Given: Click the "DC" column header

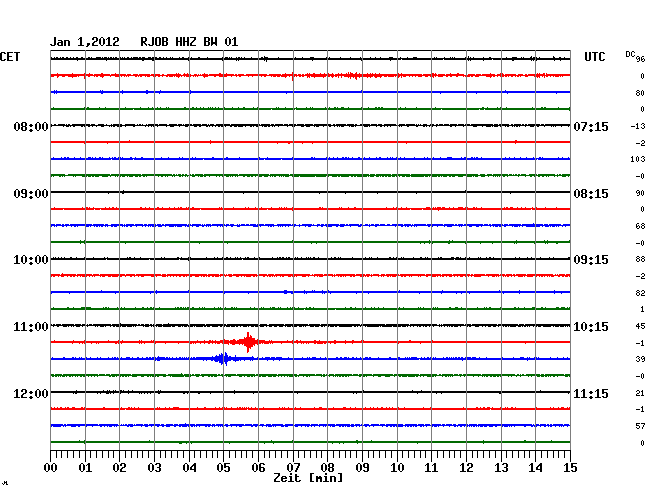Looking at the screenshot, I should 630,54.
